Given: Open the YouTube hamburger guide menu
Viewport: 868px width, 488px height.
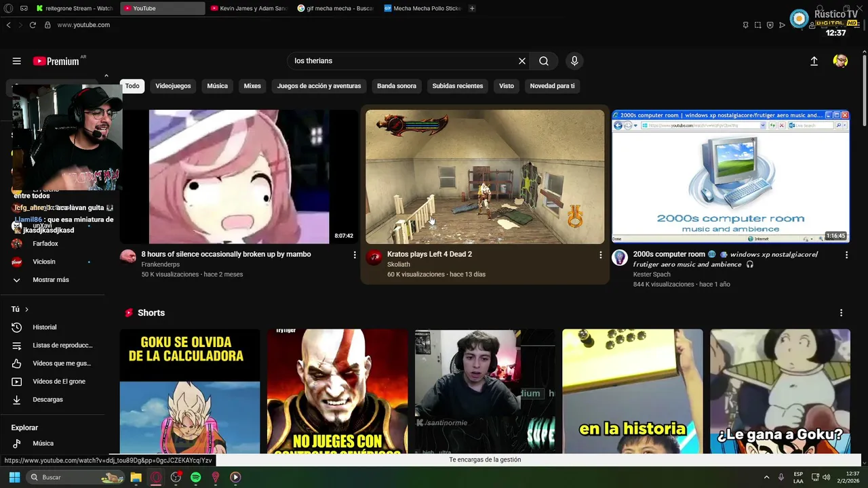Looking at the screenshot, I should 16,61.
